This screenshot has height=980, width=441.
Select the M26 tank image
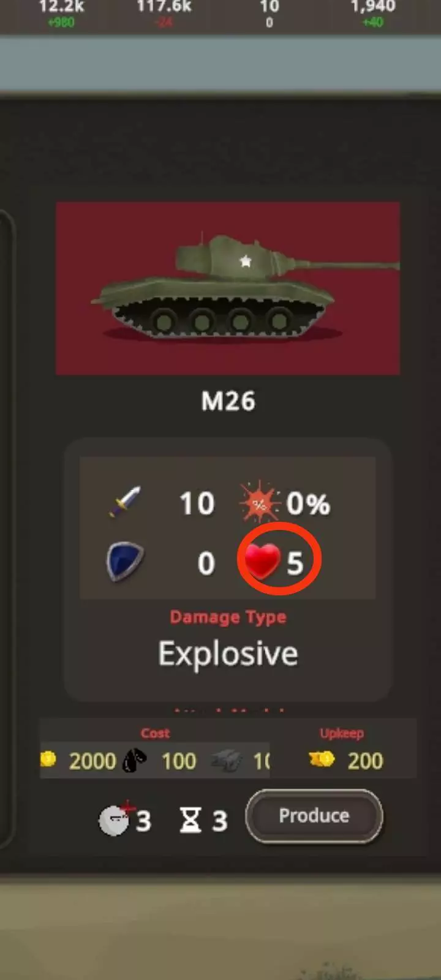pyautogui.click(x=228, y=288)
